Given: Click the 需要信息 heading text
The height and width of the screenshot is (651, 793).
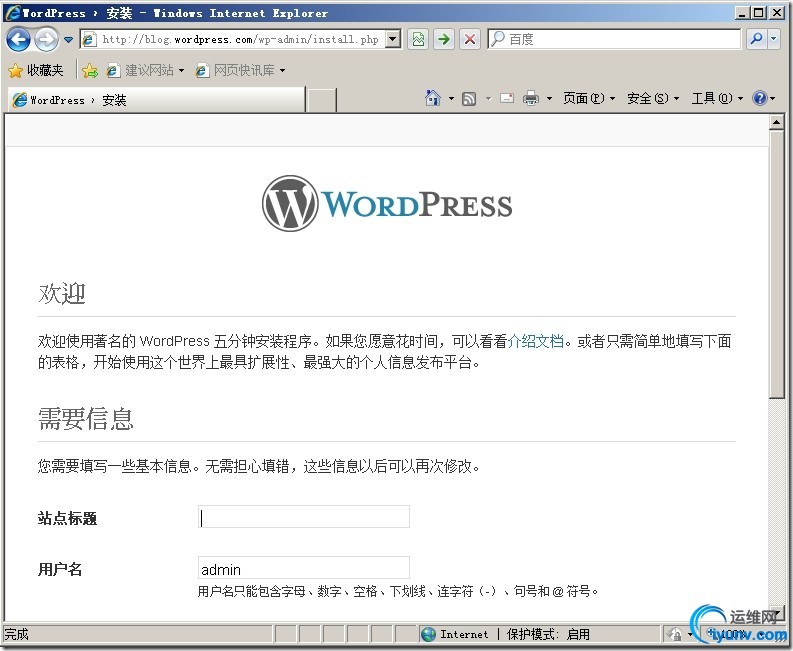Looking at the screenshot, I should pos(85,419).
